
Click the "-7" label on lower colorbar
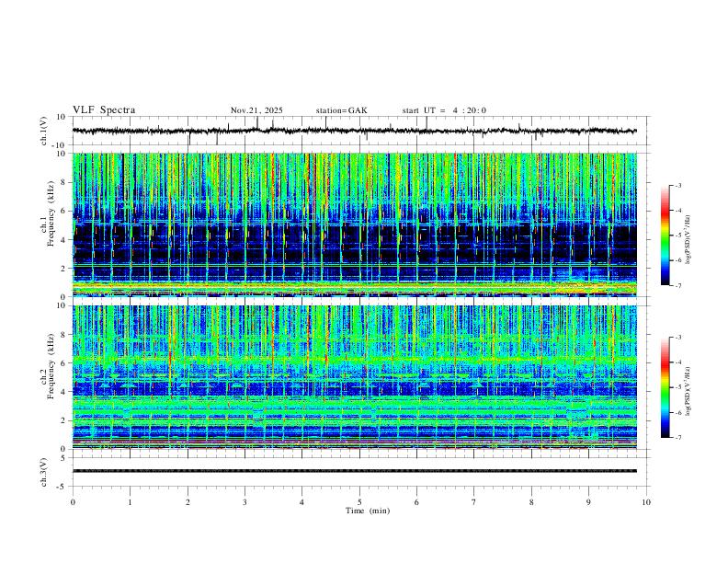[x=678, y=438]
